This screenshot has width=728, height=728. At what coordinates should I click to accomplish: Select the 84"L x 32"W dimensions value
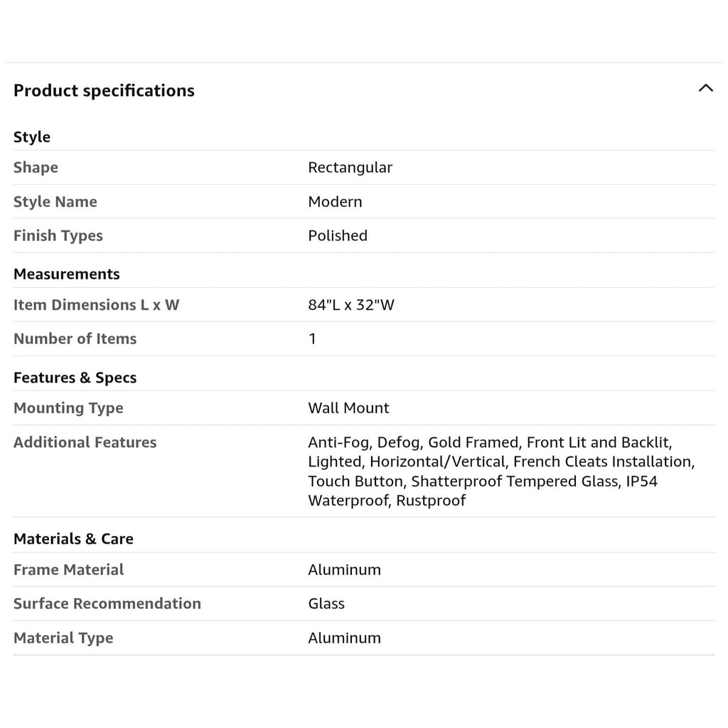pyautogui.click(x=351, y=304)
